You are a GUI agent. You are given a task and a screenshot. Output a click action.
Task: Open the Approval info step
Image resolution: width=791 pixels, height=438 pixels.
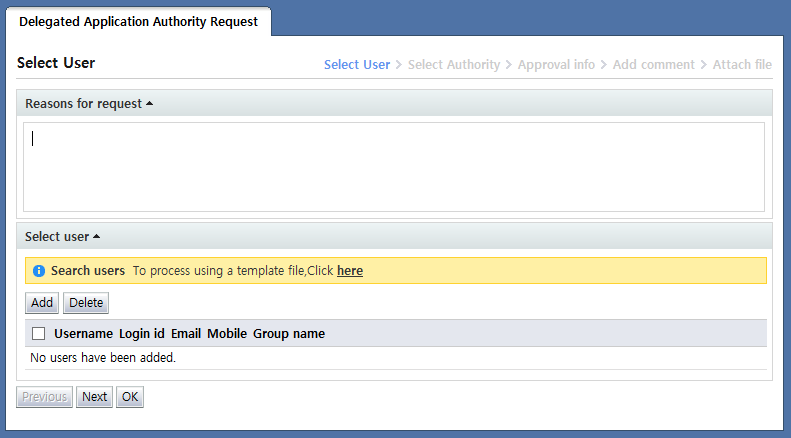[x=556, y=64]
